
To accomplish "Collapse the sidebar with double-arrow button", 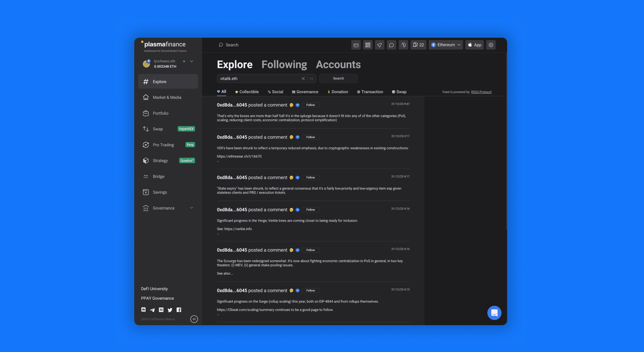I will (x=194, y=319).
